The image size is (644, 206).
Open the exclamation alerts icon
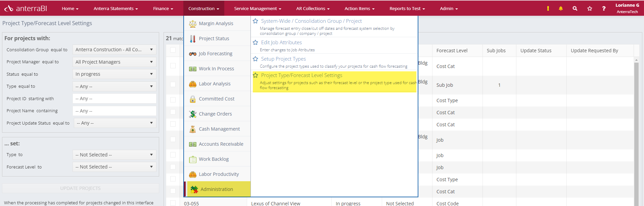click(x=548, y=8)
